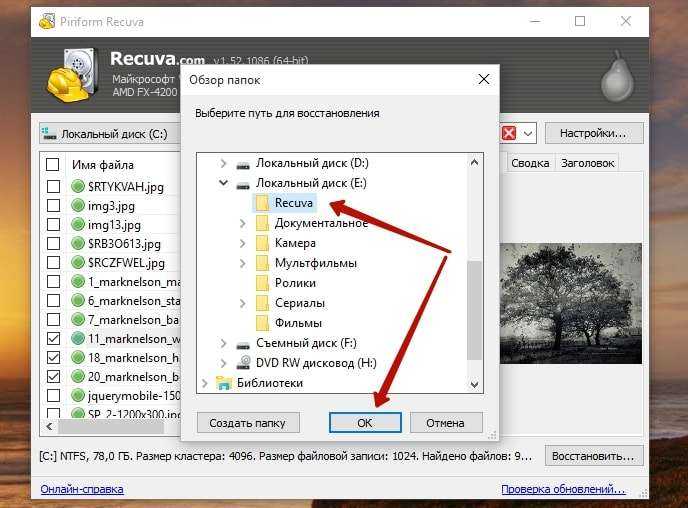Click the Сериалы folder icon
This screenshot has width=688, height=508.
click(x=262, y=303)
